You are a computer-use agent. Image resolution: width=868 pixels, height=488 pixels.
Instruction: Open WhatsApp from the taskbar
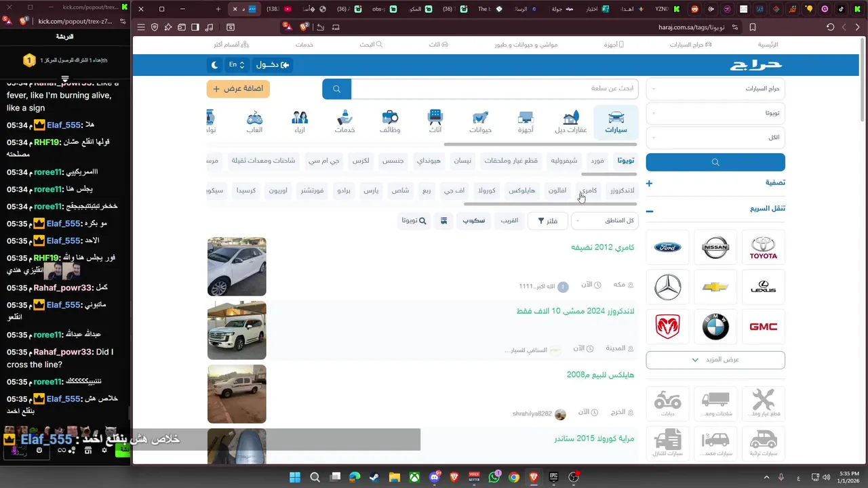(494, 477)
